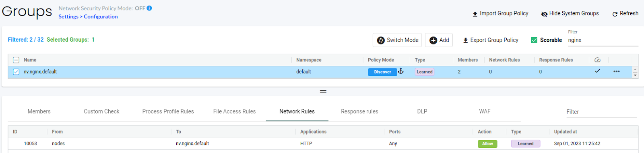Click the nv.nginx.default destination cell in rule
The width and height of the screenshot is (644, 153).
coord(192,144)
